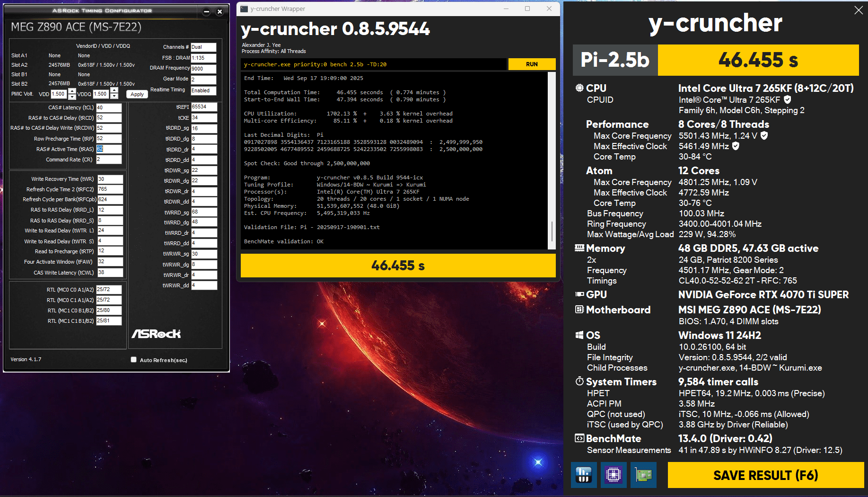
Task: Click the tRDRD_sg value field
Action: tap(204, 128)
